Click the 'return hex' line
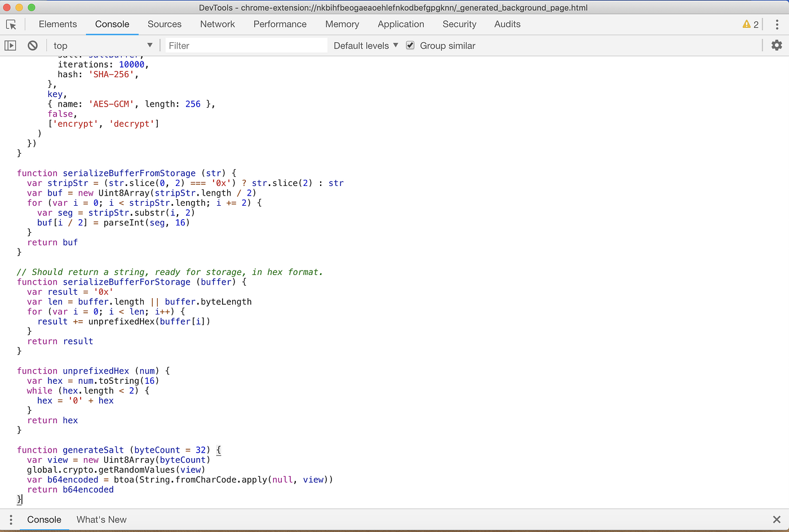The image size is (789, 532). [52, 420]
